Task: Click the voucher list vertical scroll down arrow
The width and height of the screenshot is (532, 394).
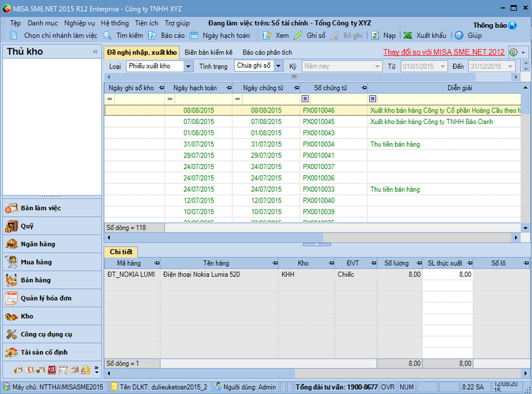Action: [525, 228]
